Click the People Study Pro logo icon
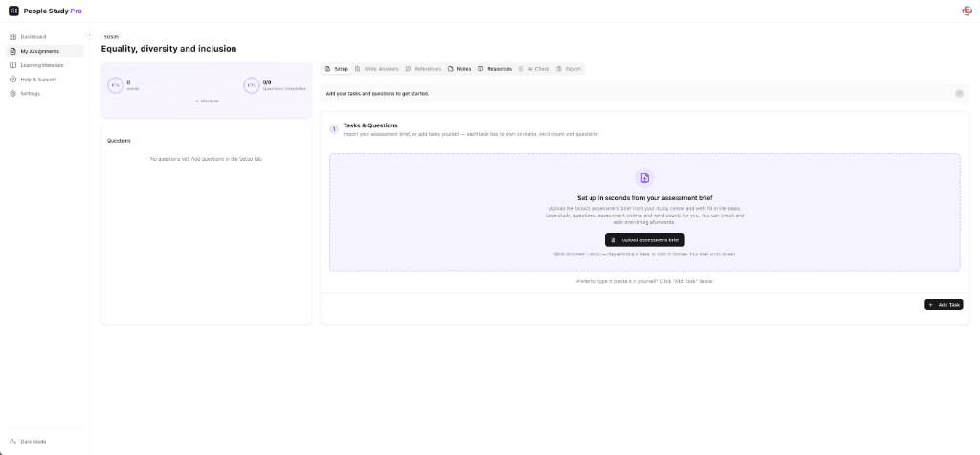The height and width of the screenshot is (455, 980). (13, 11)
